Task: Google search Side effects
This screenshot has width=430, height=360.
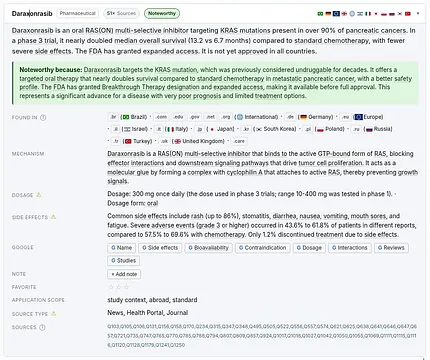Action: (x=160, y=248)
